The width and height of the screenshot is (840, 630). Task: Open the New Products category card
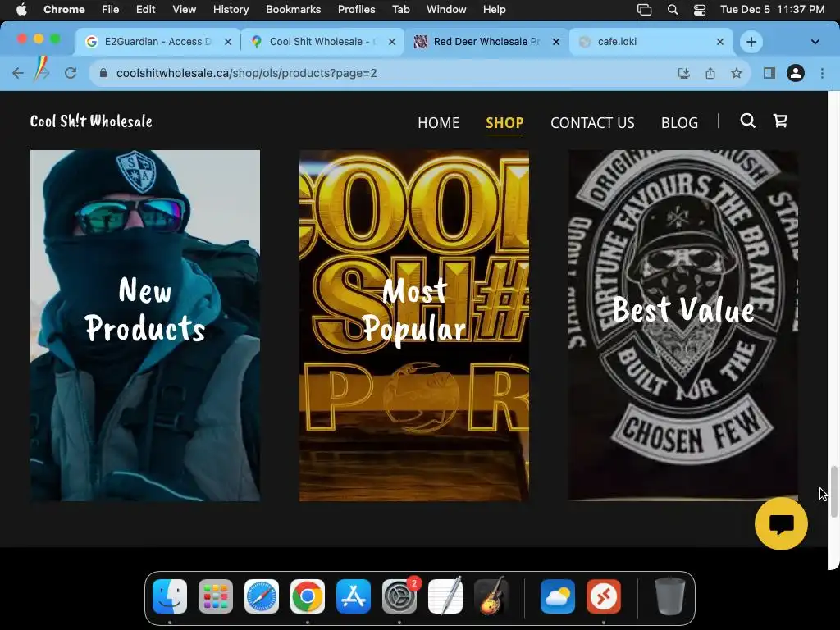pyautogui.click(x=144, y=326)
